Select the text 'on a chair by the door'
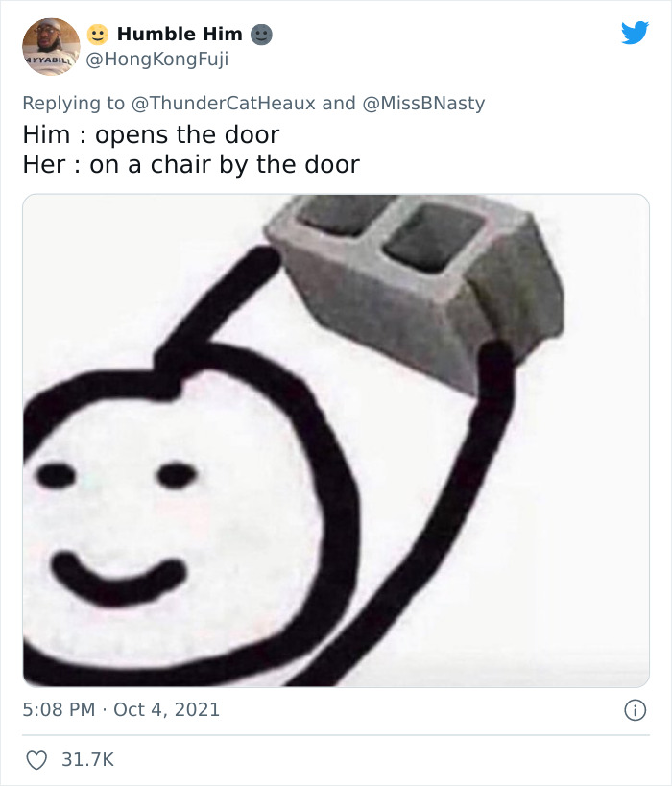The width and height of the screenshot is (672, 786). point(225,165)
